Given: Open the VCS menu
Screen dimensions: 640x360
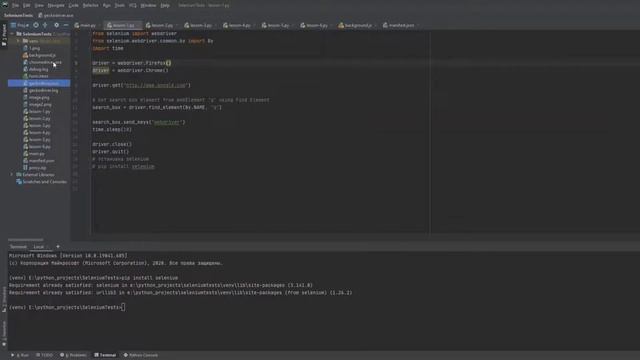Looking at the screenshot, I should 133,5.
